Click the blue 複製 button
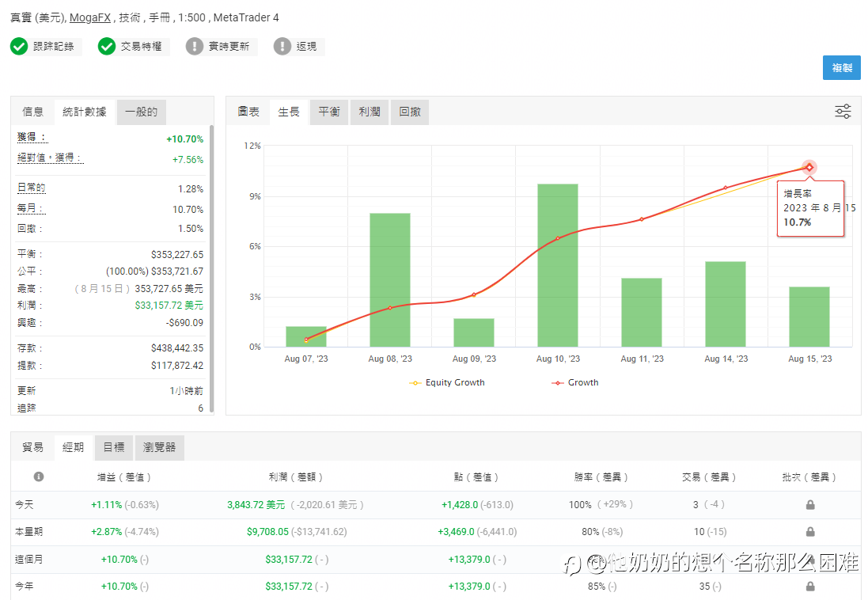This screenshot has width=868, height=600. (841, 67)
